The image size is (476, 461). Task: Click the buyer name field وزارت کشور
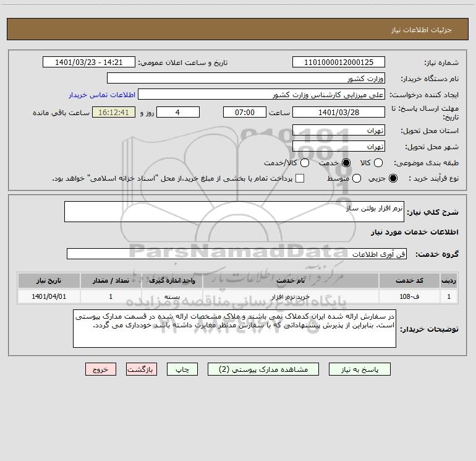246,79
